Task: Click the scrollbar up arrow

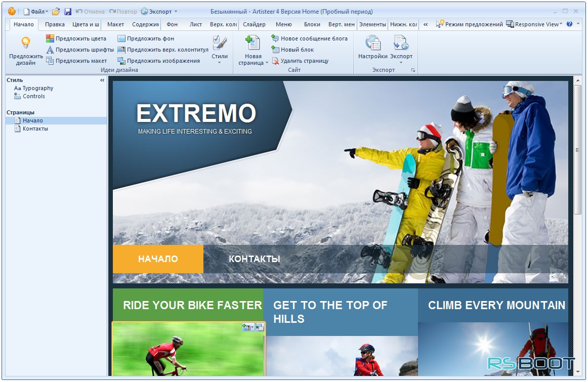Action: coord(577,80)
